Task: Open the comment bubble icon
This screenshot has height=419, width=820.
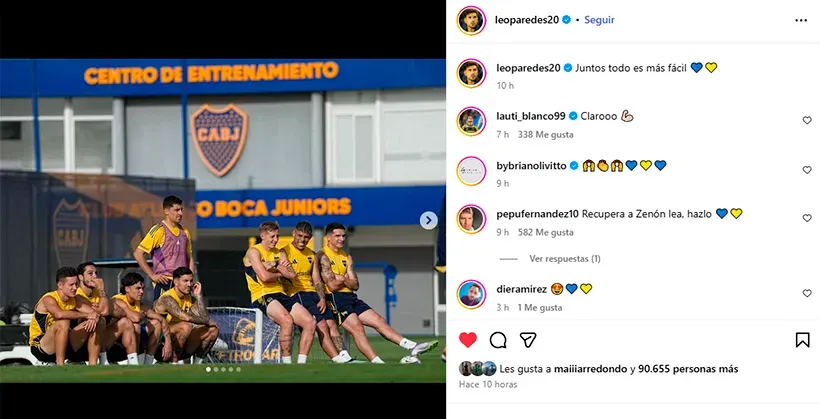Action: [x=498, y=341]
